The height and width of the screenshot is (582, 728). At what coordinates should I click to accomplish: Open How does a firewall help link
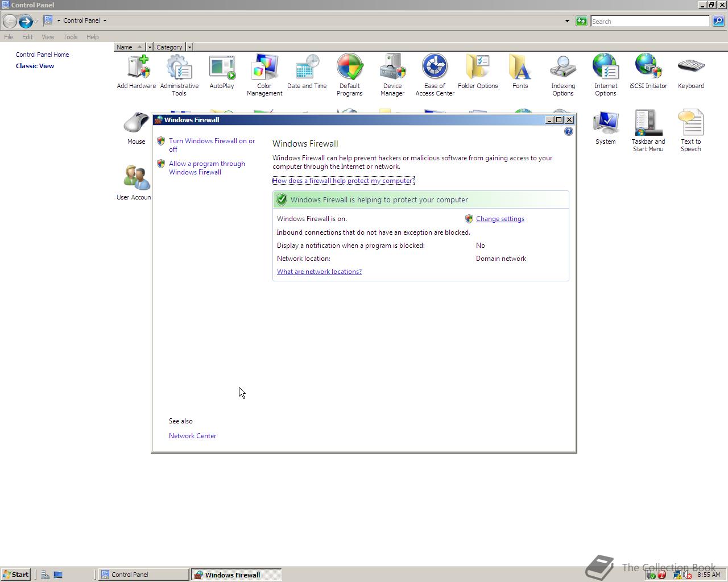click(x=344, y=181)
